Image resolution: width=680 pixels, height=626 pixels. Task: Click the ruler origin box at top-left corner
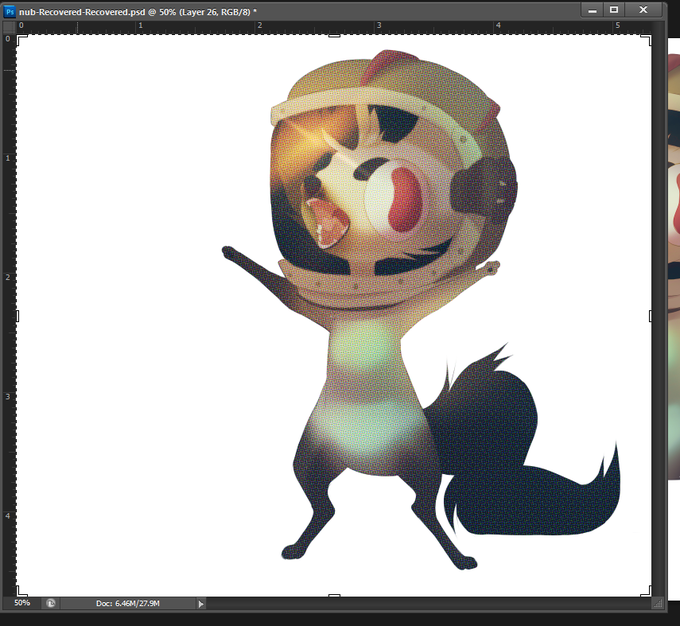9,26
